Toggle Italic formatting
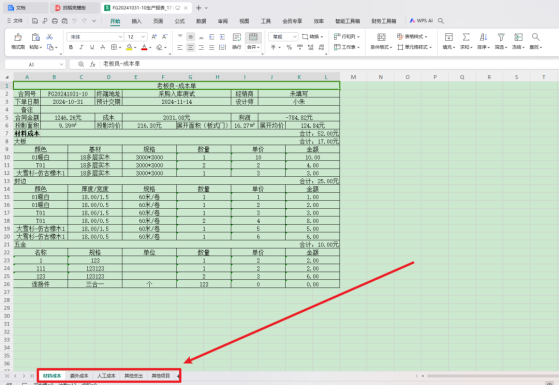The height and width of the screenshot is (386, 560). 81,47
